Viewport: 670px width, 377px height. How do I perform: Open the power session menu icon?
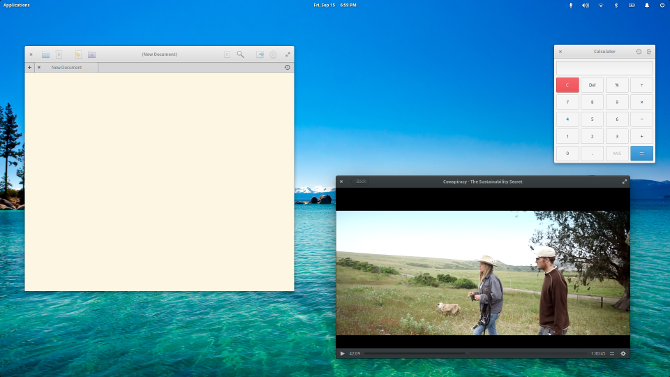(x=662, y=5)
